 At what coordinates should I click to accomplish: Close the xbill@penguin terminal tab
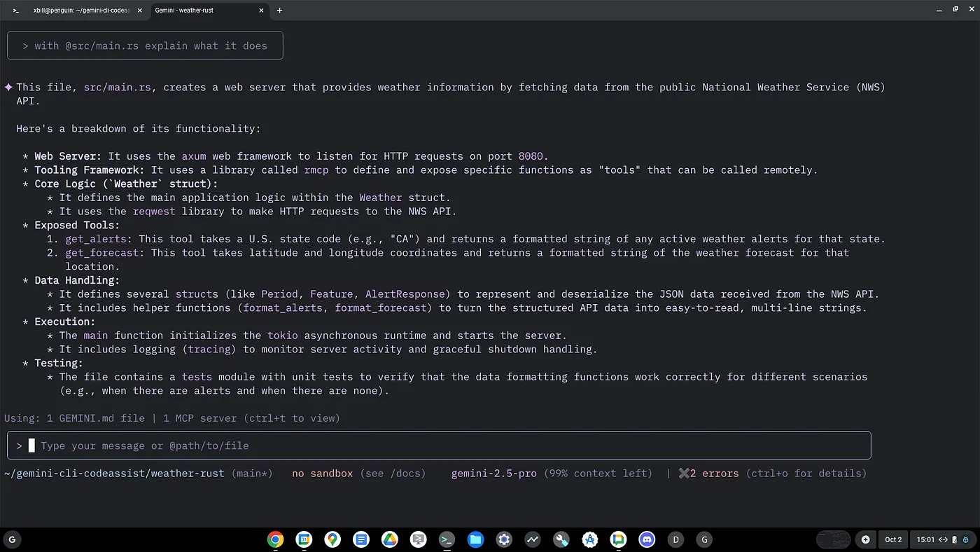click(140, 11)
